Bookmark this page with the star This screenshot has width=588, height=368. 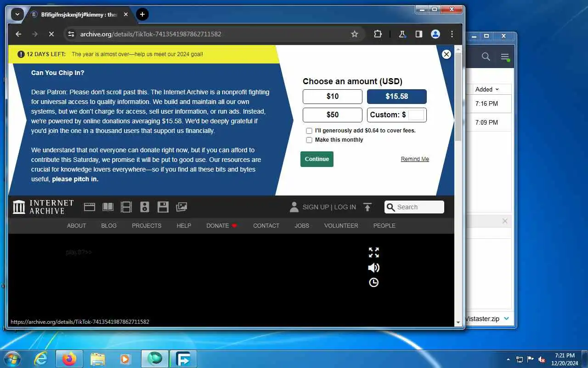[355, 34]
